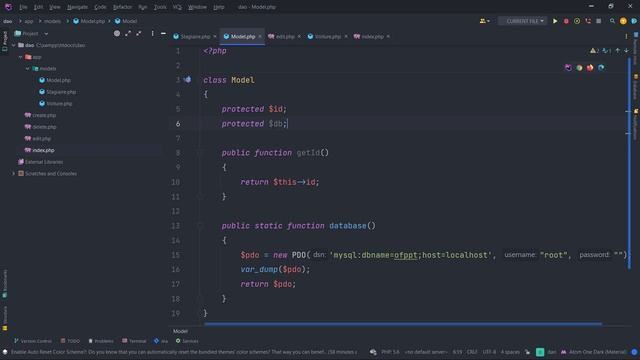The width and height of the screenshot is (640, 360).
Task: Open Stagiaire.php in the project tree
Action: click(58, 92)
